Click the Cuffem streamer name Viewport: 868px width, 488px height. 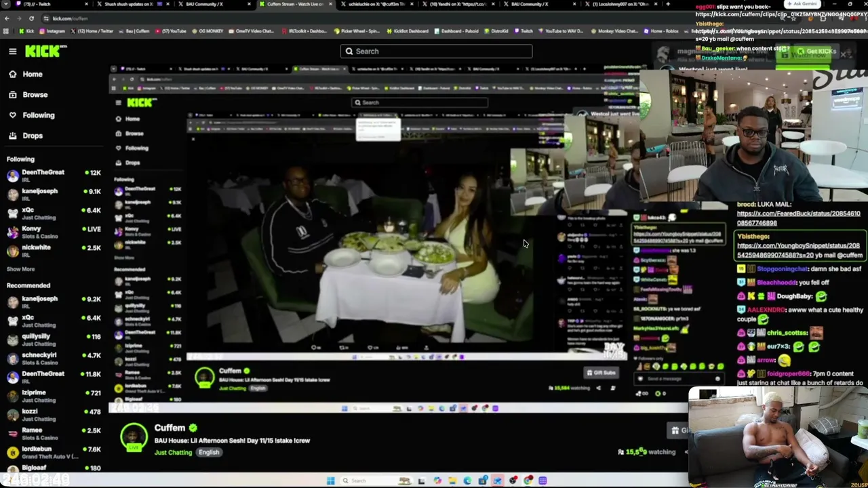point(170,428)
